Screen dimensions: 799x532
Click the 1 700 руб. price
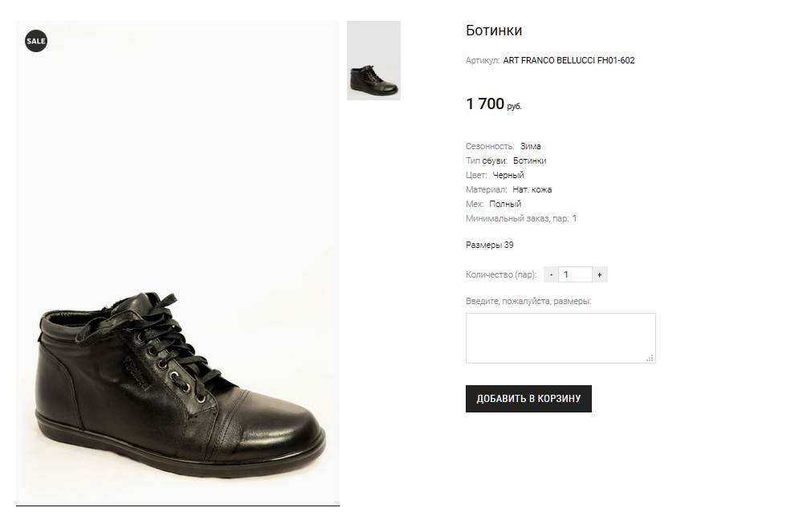pos(493,104)
